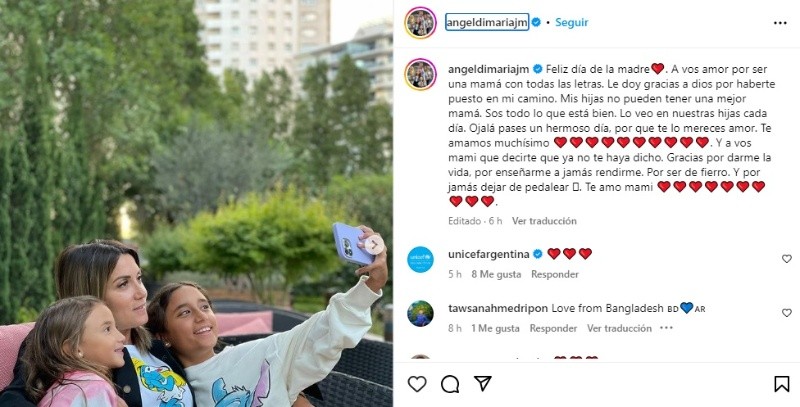View 8 Me gusta on unicefargentina comment

tap(496, 274)
